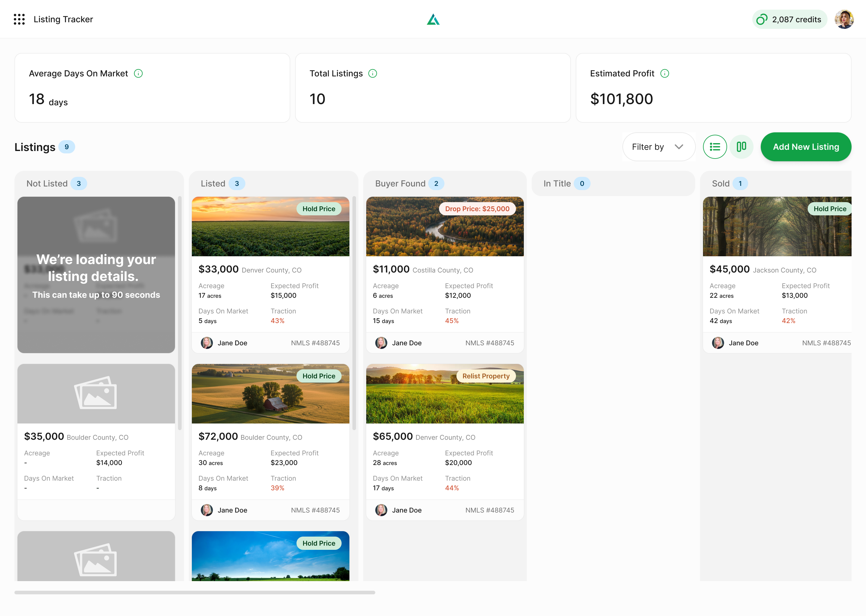Click Jane Doe avatar on $72,000 listing
This screenshot has height=616, width=866.
[x=207, y=510]
